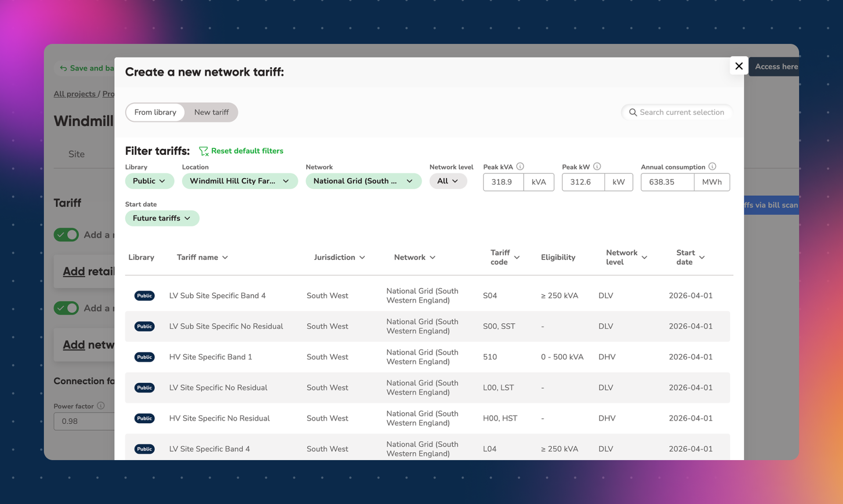This screenshot has height=504, width=843.
Task: Open the Network level All dropdown
Action: [447, 181]
